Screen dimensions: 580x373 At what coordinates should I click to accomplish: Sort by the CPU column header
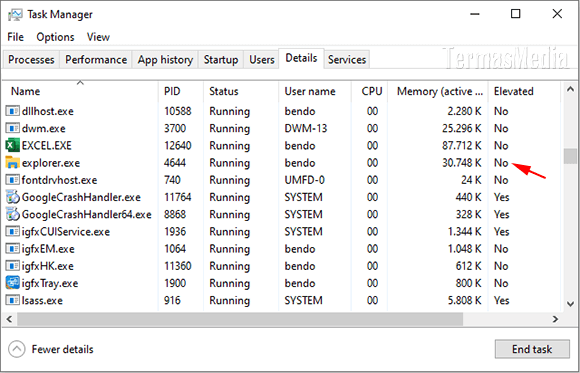pos(369,91)
